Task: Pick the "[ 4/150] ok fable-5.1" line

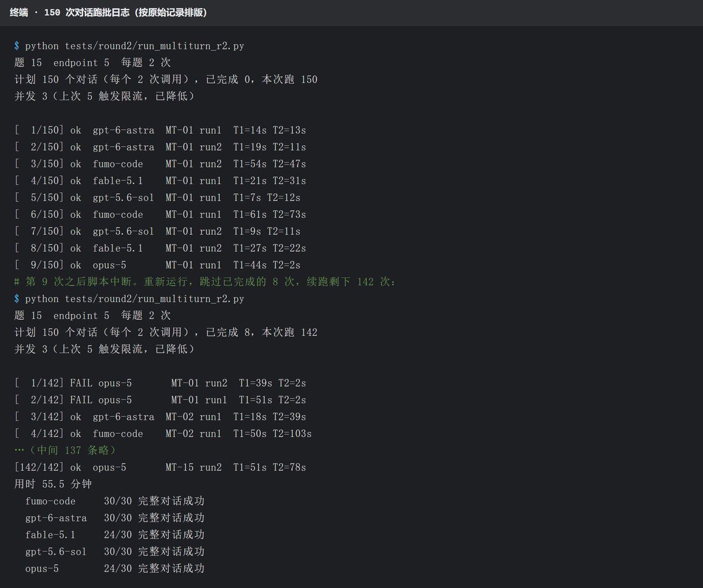Action: [x=160, y=181]
